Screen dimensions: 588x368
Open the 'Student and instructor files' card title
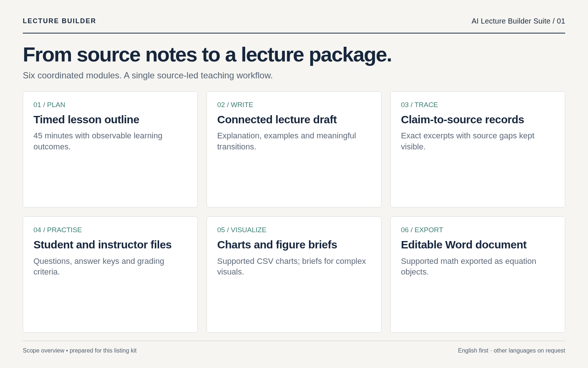(103, 245)
